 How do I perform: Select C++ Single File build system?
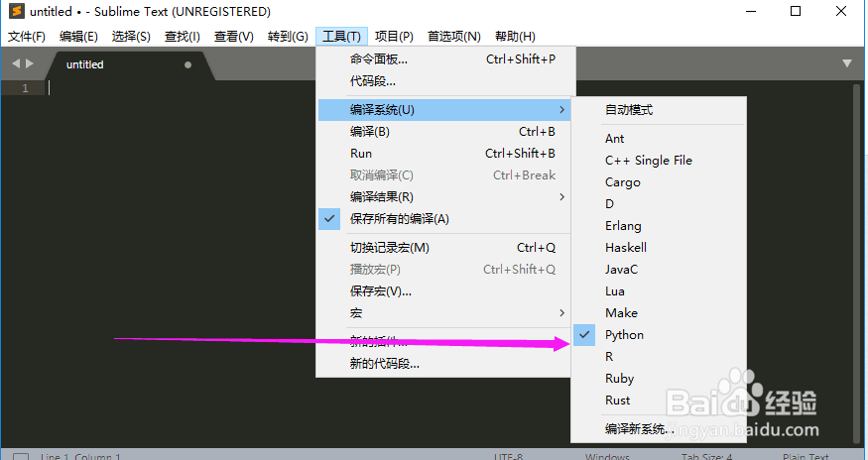click(659, 161)
